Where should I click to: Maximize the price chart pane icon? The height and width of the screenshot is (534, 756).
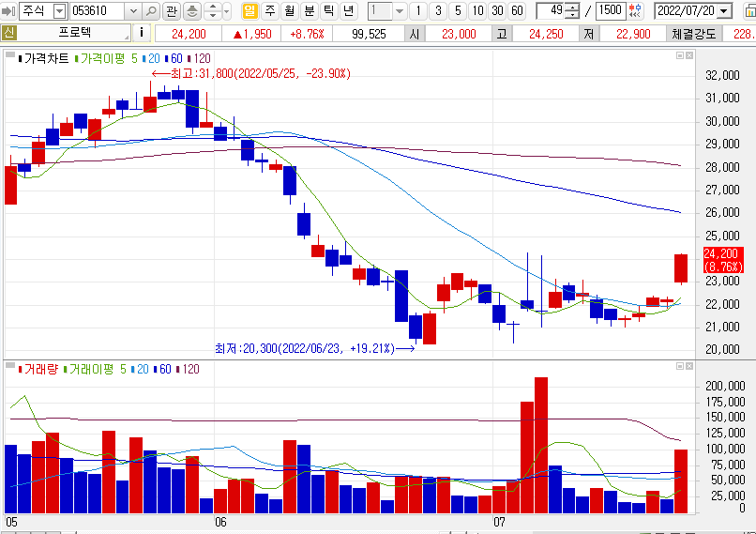pyautogui.click(x=680, y=55)
